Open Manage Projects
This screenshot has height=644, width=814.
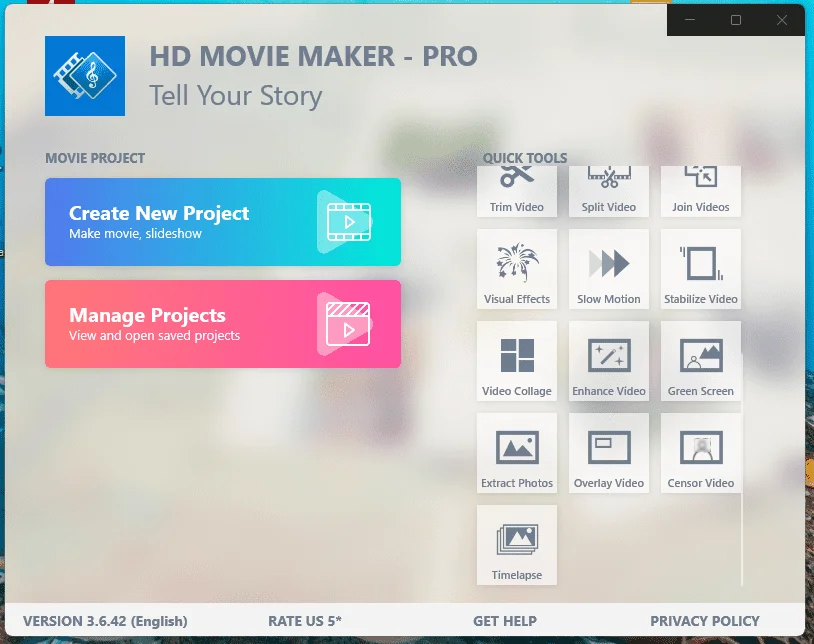pyautogui.click(x=223, y=324)
